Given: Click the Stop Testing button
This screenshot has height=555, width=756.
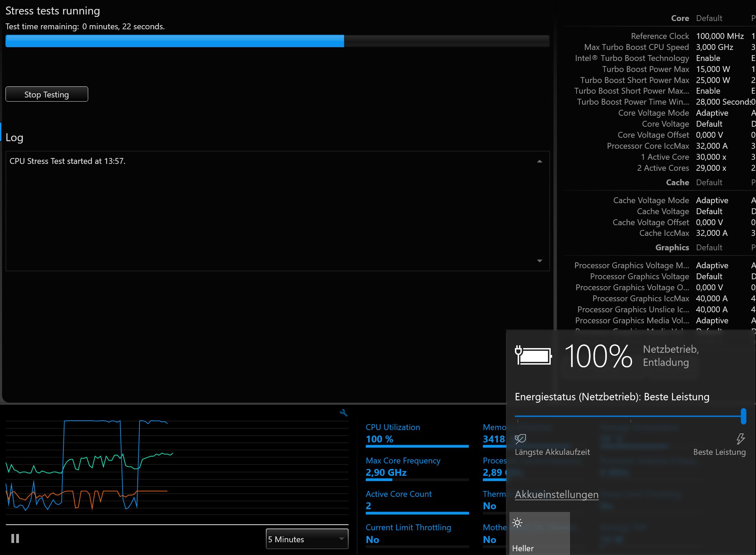Looking at the screenshot, I should coord(47,94).
